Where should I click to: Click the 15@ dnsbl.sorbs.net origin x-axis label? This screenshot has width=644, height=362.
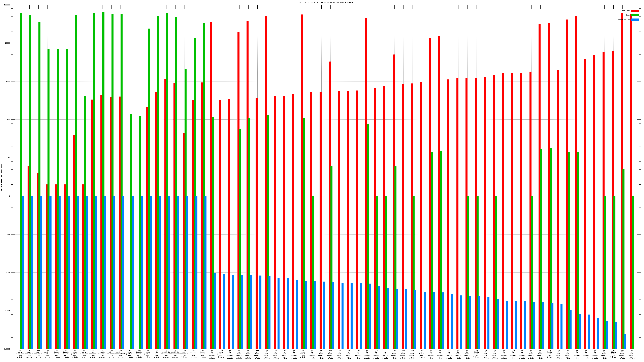click(139, 354)
